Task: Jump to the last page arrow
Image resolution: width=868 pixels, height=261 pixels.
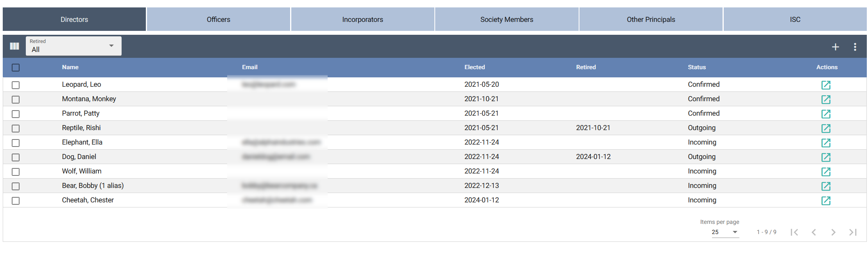Action: 853,232
